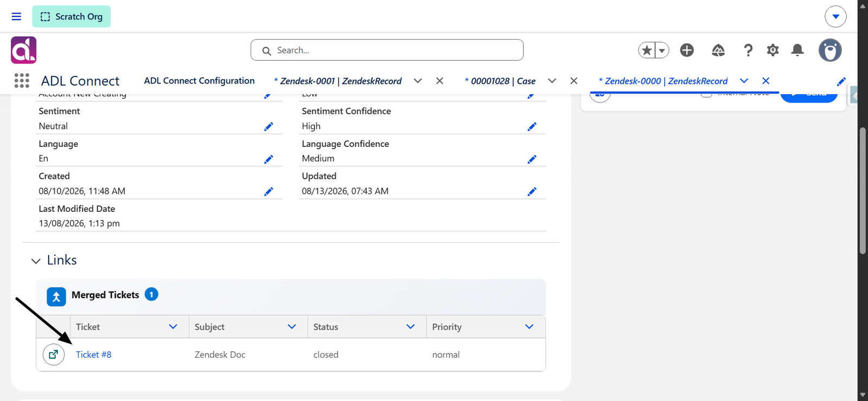
Task: Open the notifications bell
Action: pos(797,50)
